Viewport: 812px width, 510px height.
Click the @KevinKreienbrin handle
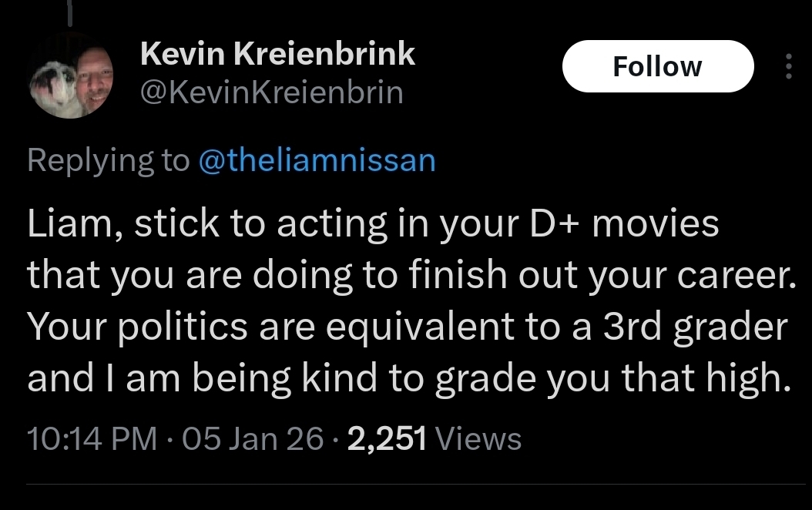point(271,92)
